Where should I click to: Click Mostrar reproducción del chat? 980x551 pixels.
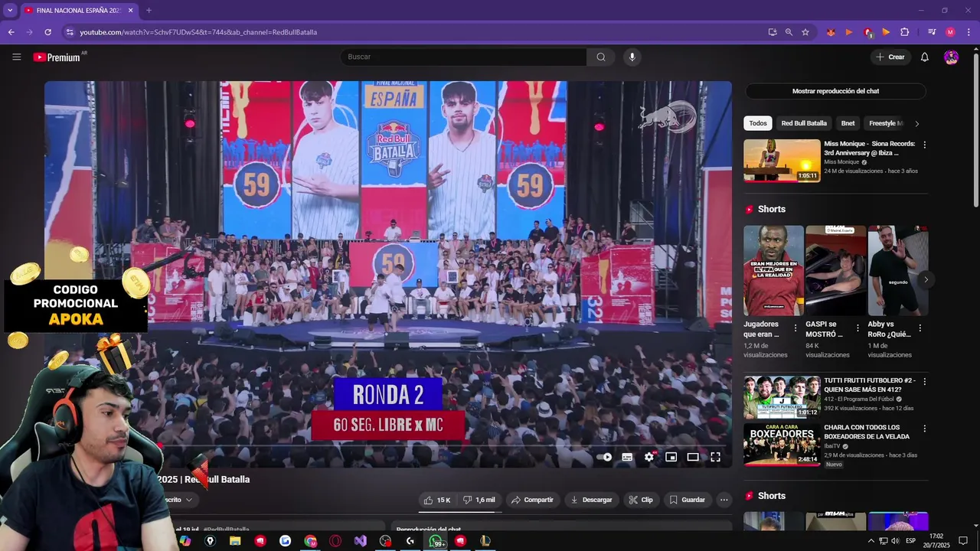[835, 91]
